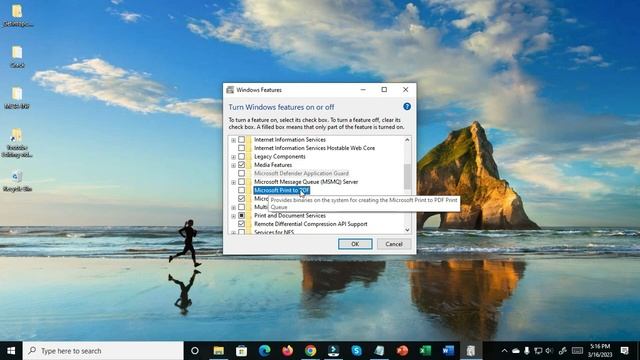
Task: Click the microphone tray icon
Action: coord(527,351)
